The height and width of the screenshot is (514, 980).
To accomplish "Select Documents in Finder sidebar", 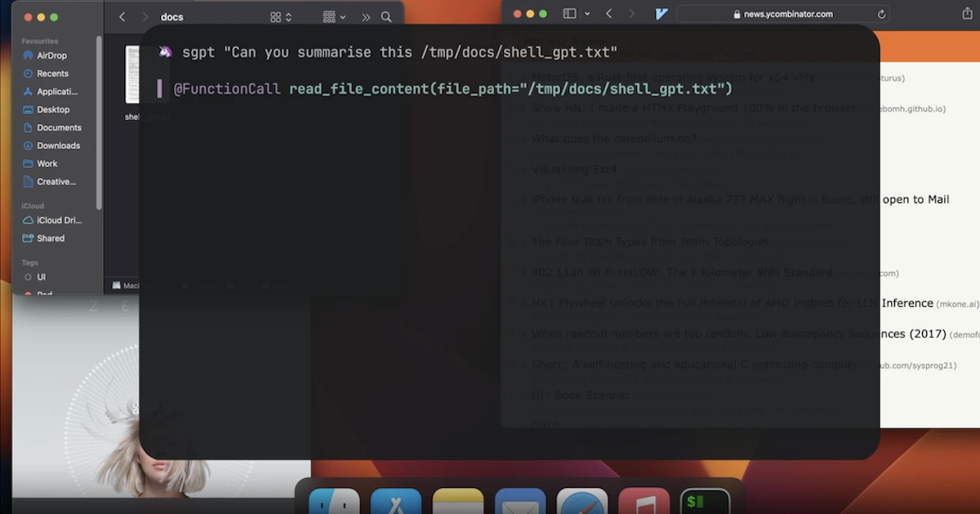I will coord(59,127).
